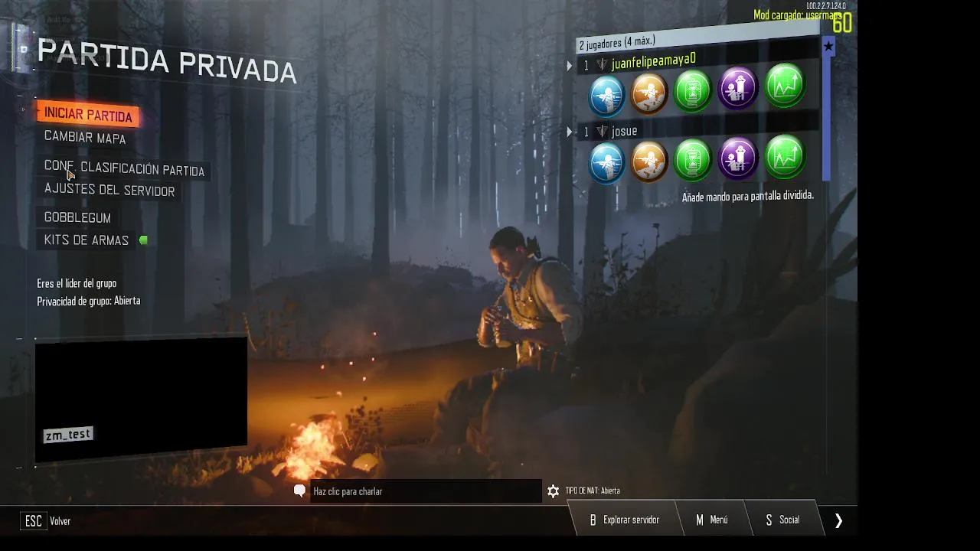Click the zm_test map name label

68,435
